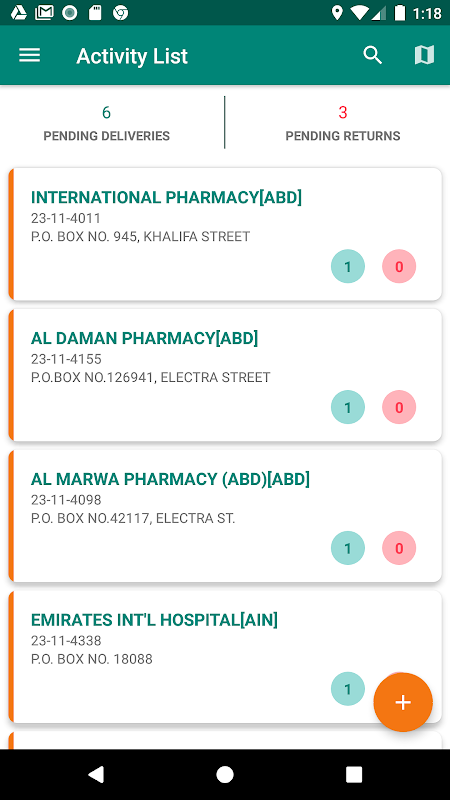Viewport: 450px width, 800px height.
Task: Tap Al Marwa Pharmacy red returns badge
Action: pos(399,548)
